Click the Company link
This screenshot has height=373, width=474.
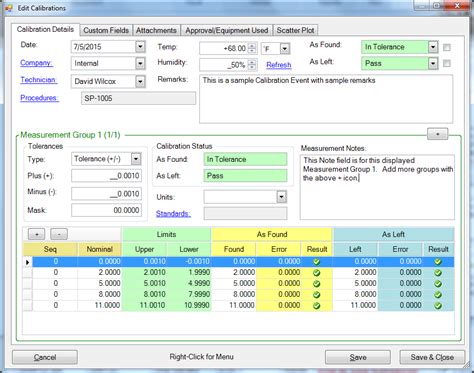point(36,63)
